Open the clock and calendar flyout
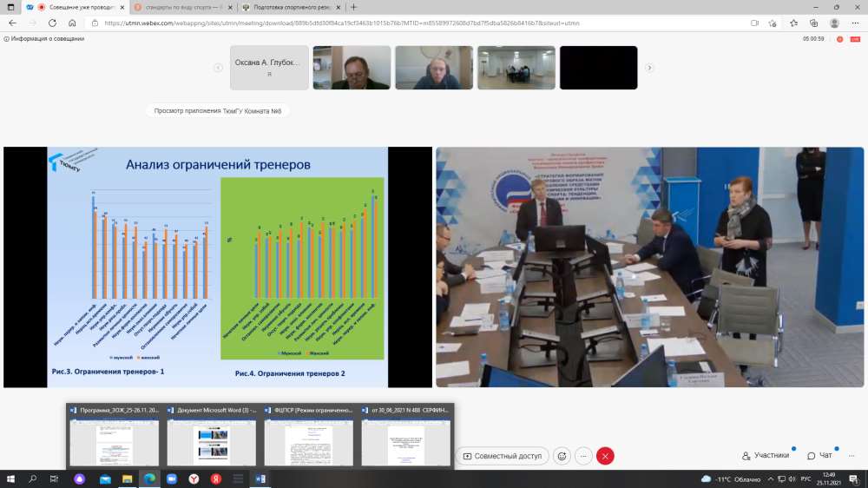The width and height of the screenshot is (868, 488). coord(829,479)
